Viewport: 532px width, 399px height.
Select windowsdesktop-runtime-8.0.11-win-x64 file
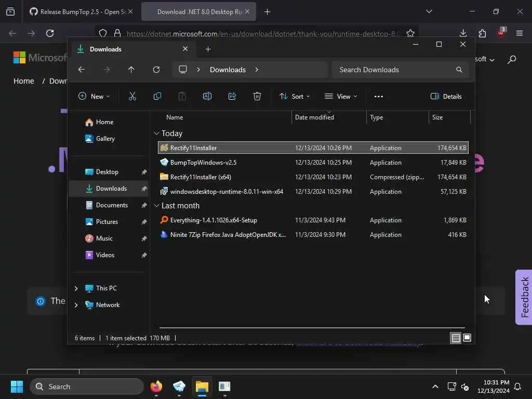[x=313, y=192]
